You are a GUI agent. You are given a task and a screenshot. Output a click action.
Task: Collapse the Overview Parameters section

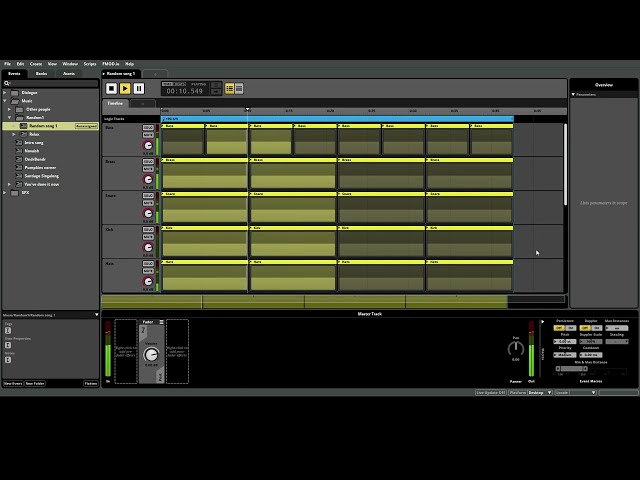click(573, 94)
